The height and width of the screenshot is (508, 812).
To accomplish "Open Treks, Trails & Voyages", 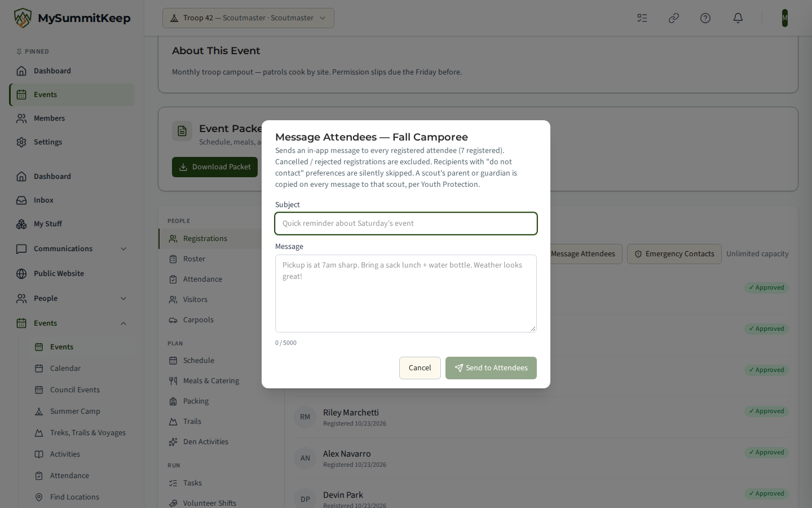I will pyautogui.click(x=81, y=433).
